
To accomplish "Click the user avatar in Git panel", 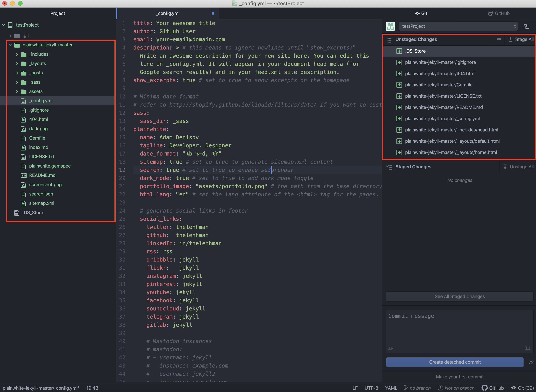I will (x=390, y=26).
